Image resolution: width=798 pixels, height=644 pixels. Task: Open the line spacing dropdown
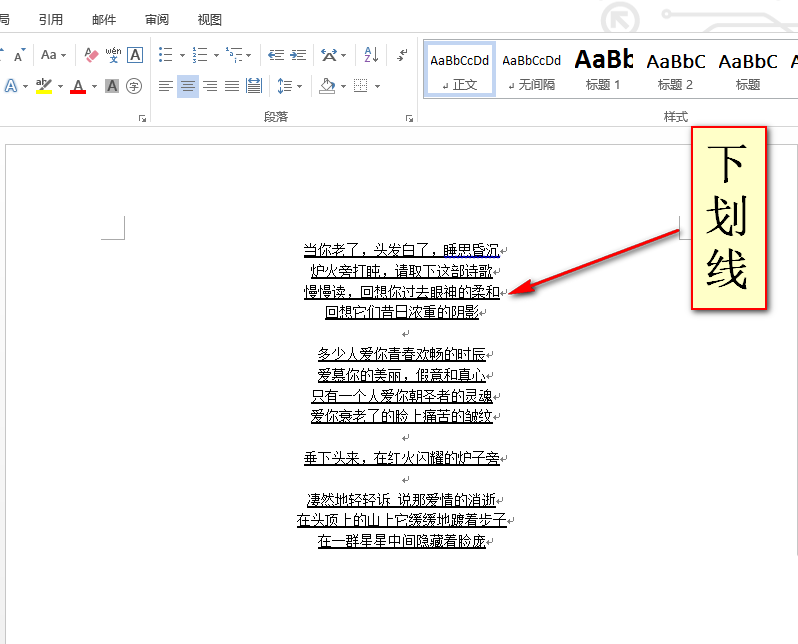(288, 86)
